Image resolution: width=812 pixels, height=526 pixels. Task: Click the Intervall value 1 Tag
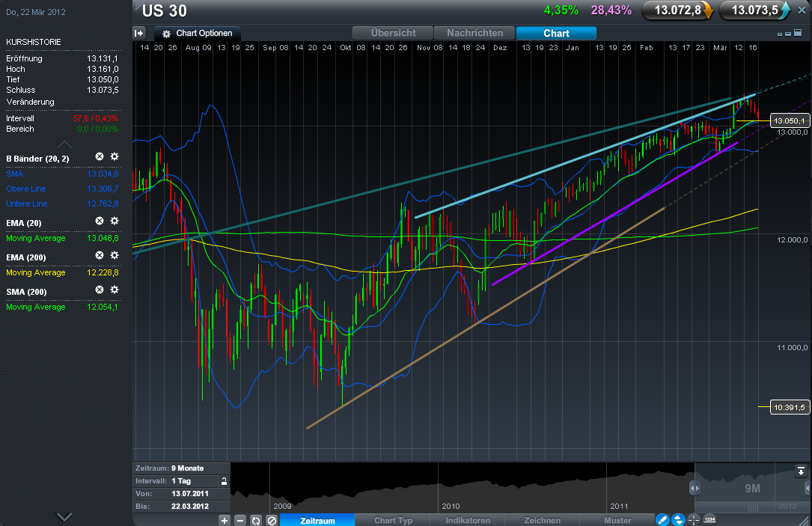(x=181, y=481)
